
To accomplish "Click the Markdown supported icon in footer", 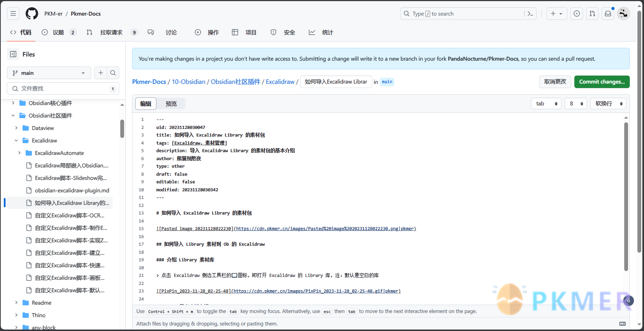I will tap(623, 324).
